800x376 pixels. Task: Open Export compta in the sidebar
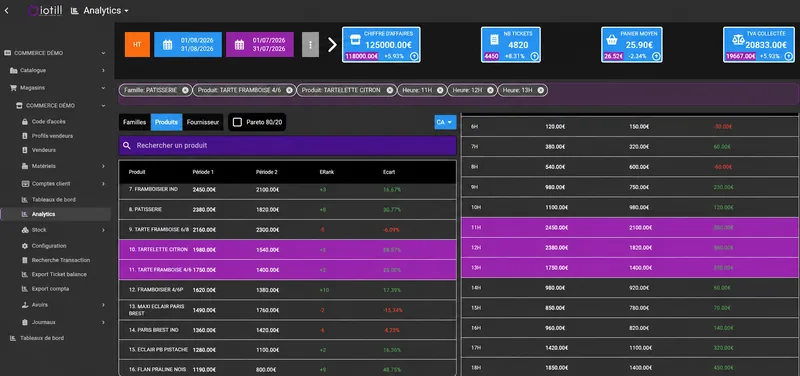click(50, 289)
